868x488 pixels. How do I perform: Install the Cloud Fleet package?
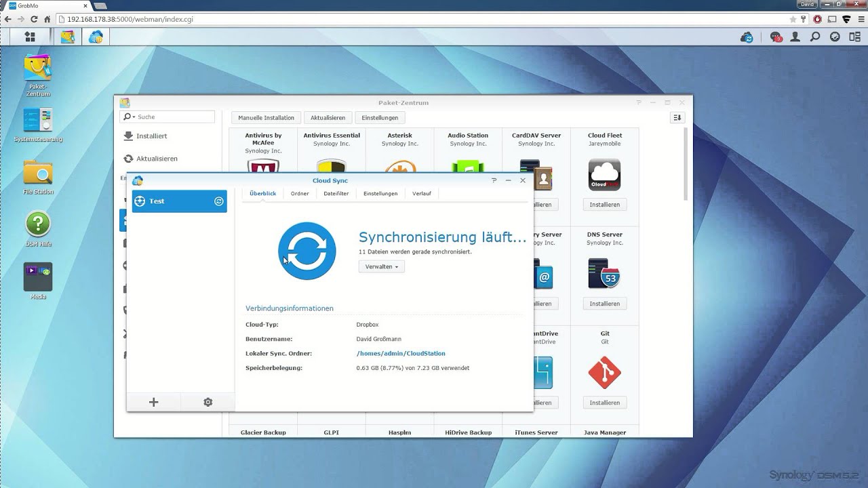point(604,205)
